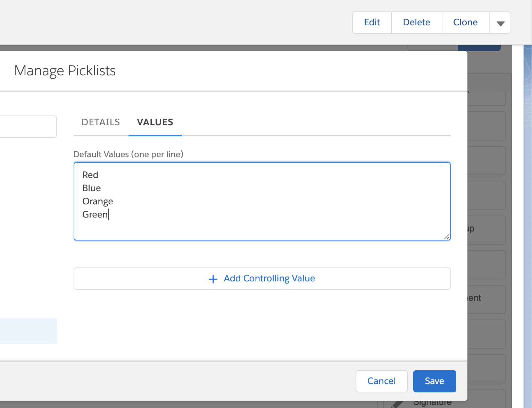The height and width of the screenshot is (408, 532).
Task: Click the Delete button
Action: 416,22
